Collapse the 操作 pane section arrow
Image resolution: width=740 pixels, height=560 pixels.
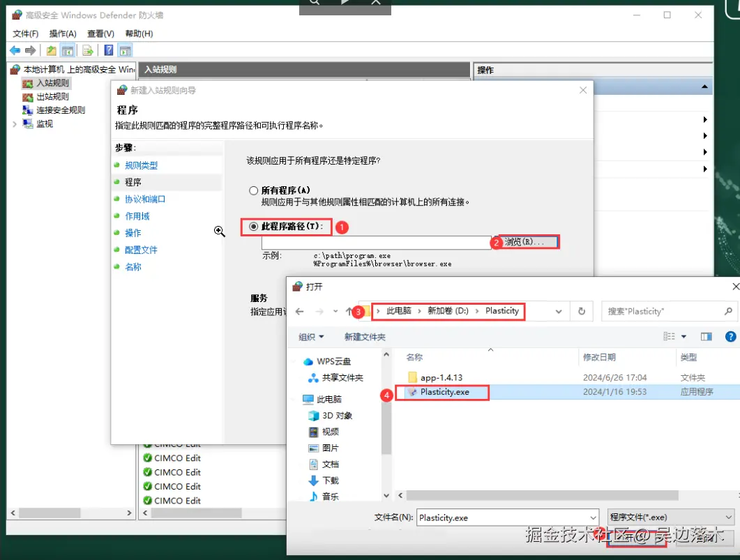coord(704,86)
